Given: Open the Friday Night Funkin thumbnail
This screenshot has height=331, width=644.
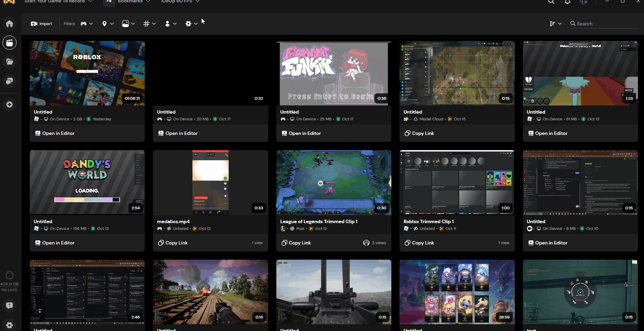Looking at the screenshot, I should tap(334, 73).
